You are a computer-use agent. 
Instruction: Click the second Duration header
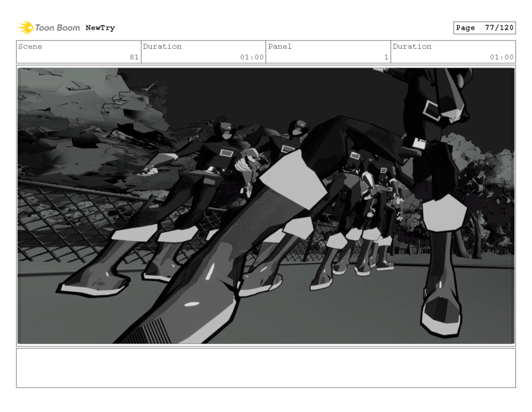[x=413, y=47]
